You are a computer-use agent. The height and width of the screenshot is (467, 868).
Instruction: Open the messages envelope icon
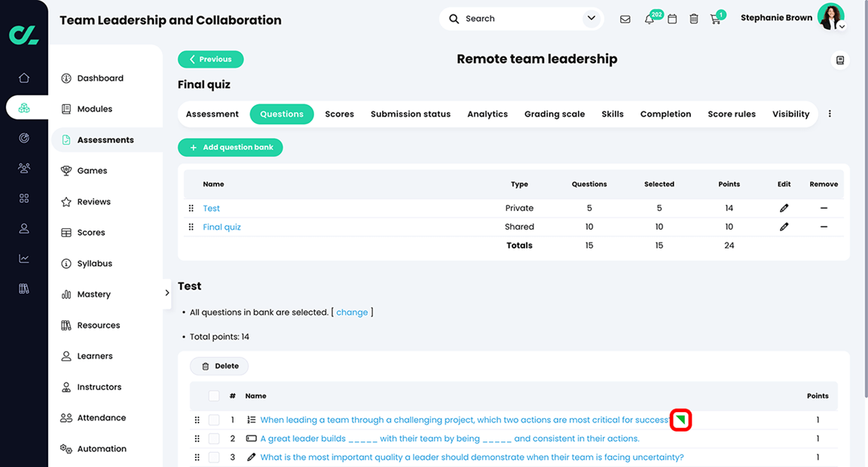pyautogui.click(x=625, y=19)
